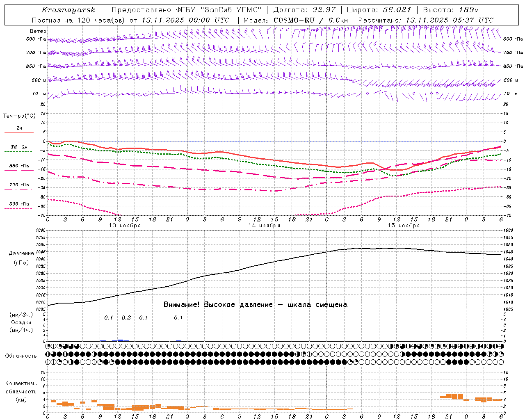Click the 'Давление' pressure panel label
This screenshot has width=525, height=420.
[x=21, y=253]
